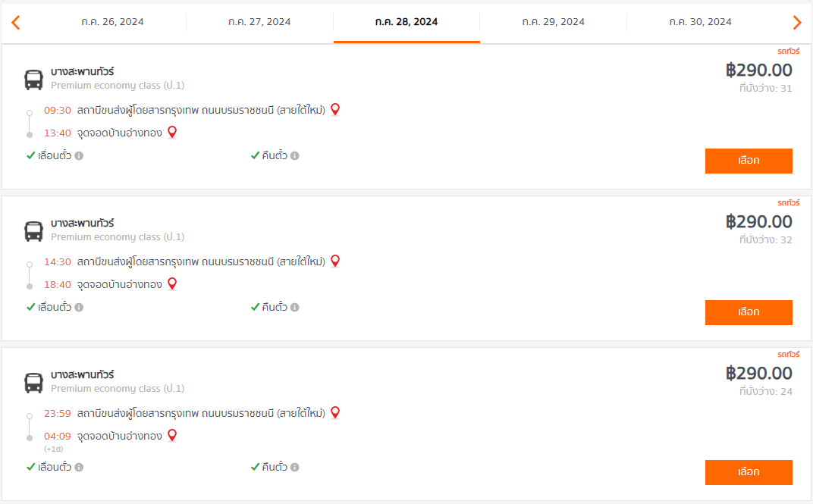813x504 pixels.
Task: Open map pin for 09:30 departure station
Action: [335, 109]
